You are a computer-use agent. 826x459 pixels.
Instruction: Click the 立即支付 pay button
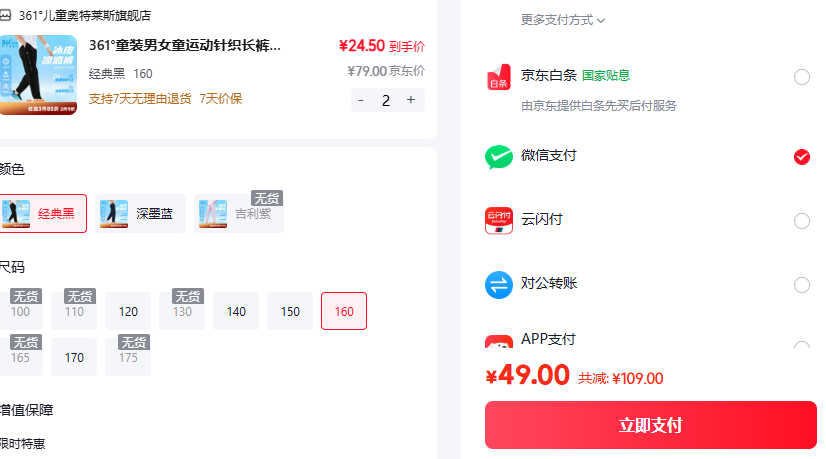coord(651,425)
